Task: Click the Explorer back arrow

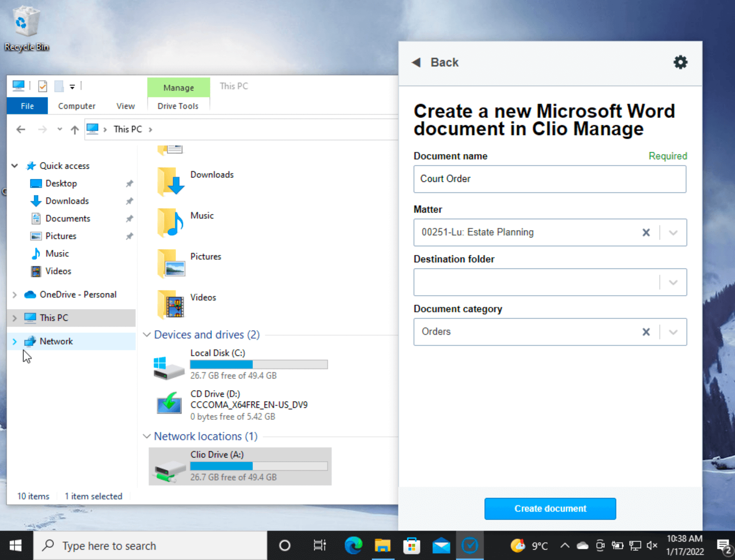Action: click(21, 129)
